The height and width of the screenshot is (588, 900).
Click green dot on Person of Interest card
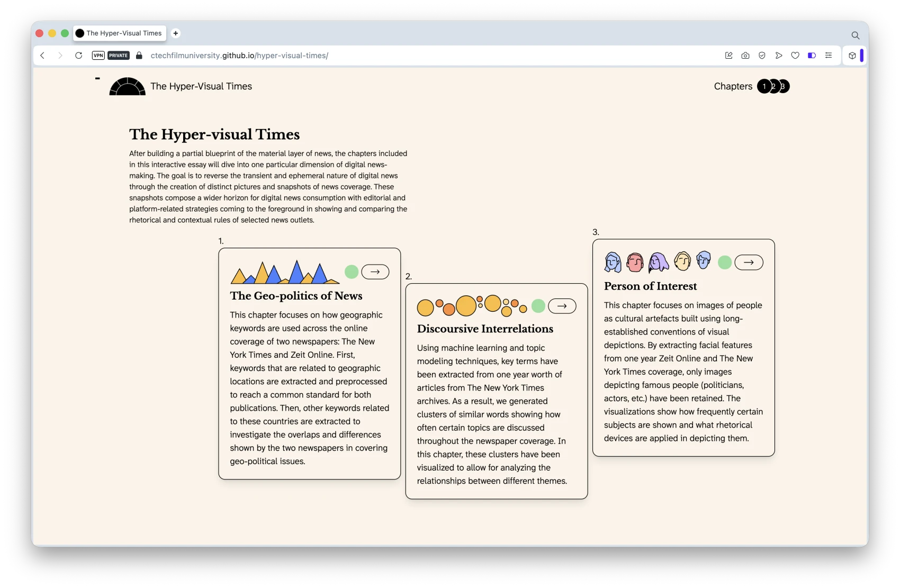(x=725, y=262)
